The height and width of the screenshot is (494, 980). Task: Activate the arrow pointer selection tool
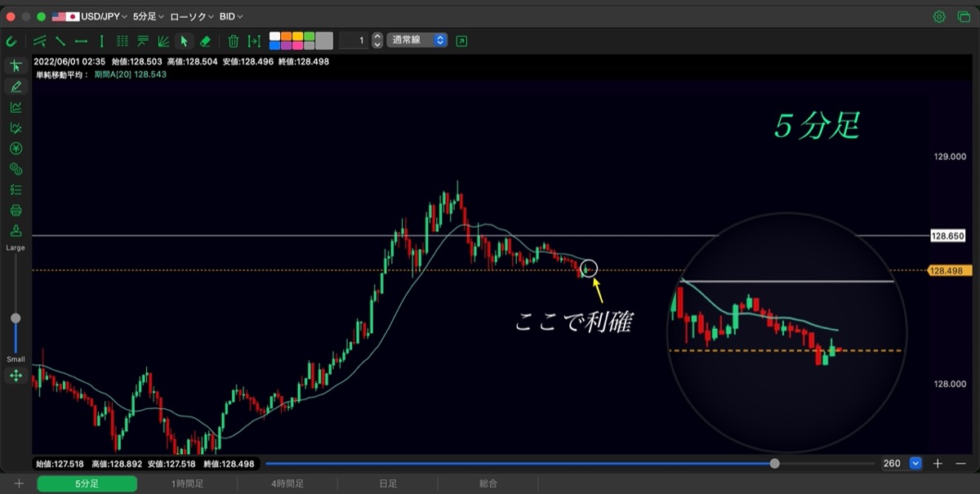pyautogui.click(x=185, y=41)
